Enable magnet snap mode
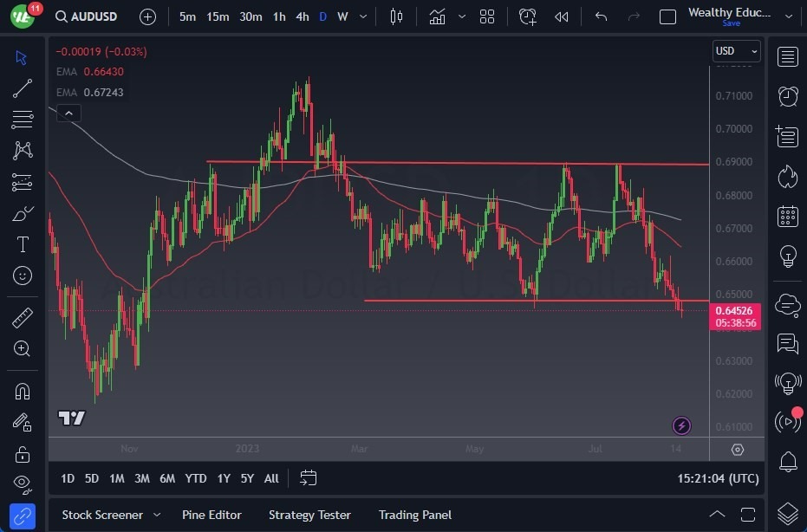 23,390
